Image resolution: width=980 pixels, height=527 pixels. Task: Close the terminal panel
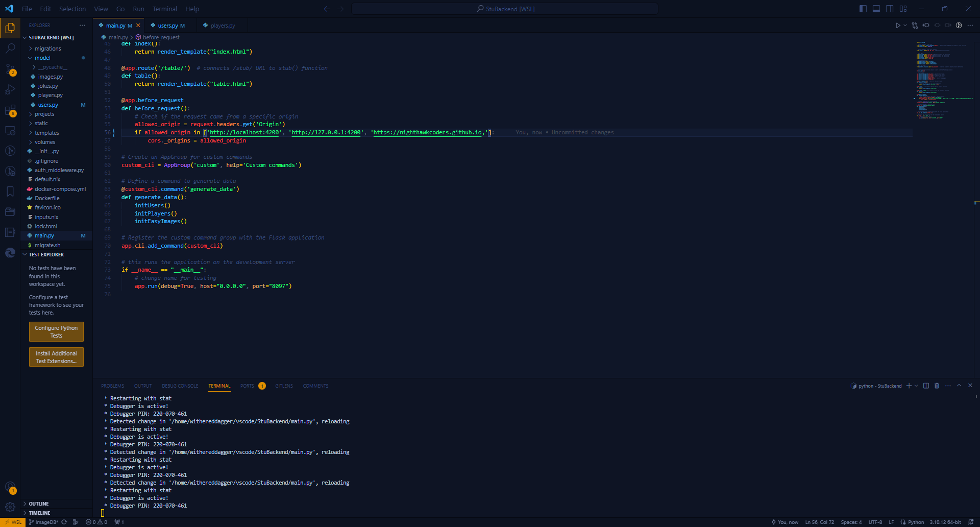point(970,386)
